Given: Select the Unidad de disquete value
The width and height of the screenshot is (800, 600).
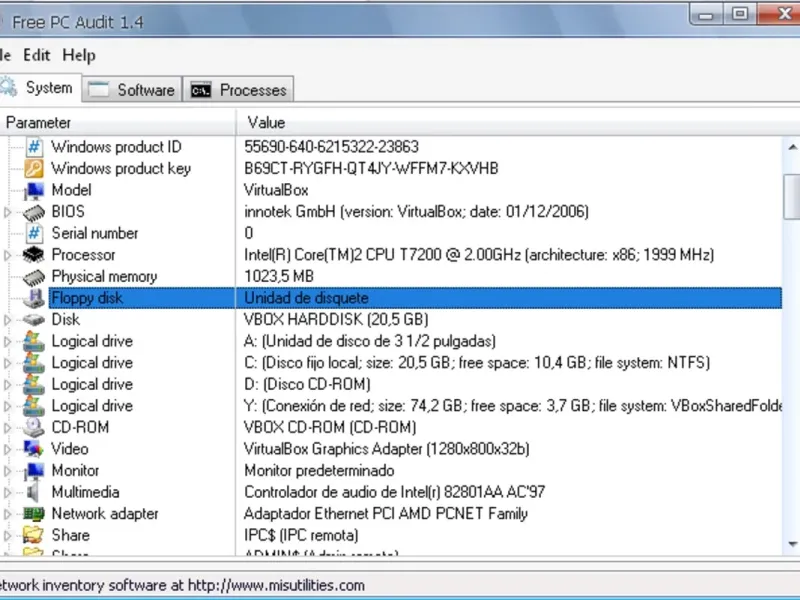Looking at the screenshot, I should coord(306,298).
